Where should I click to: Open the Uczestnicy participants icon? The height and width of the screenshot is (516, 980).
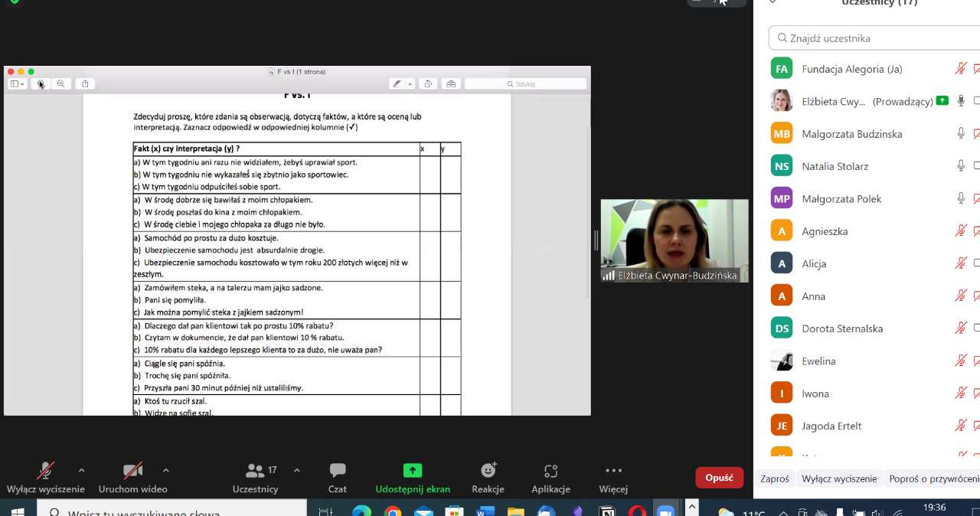click(x=255, y=470)
